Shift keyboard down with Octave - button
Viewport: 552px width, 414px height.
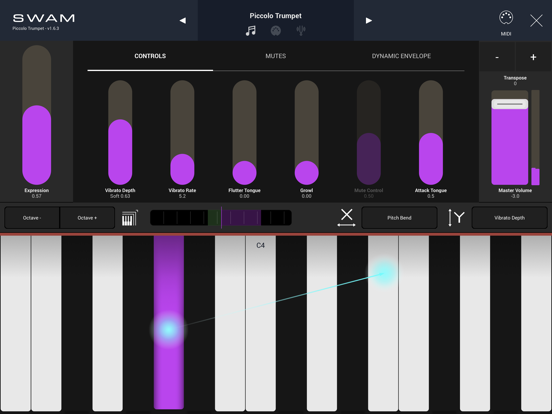point(32,218)
